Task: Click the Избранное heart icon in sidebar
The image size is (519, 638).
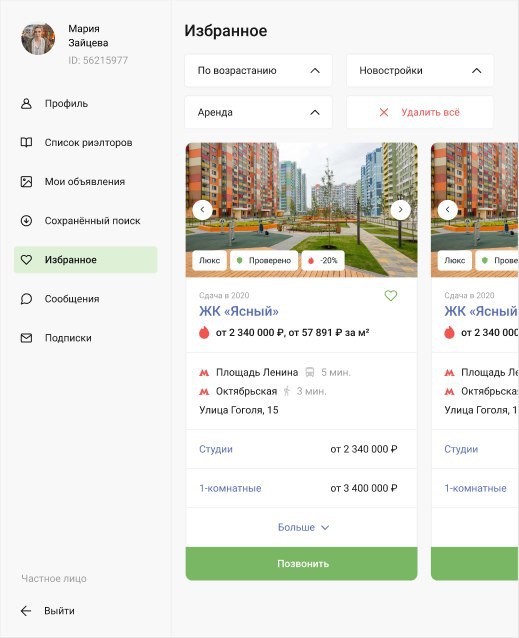Action: 26,260
